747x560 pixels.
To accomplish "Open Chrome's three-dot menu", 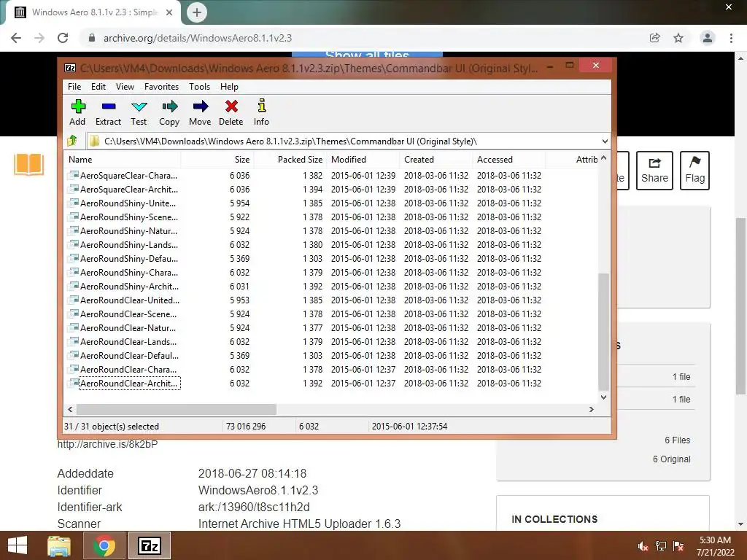I will (x=731, y=38).
